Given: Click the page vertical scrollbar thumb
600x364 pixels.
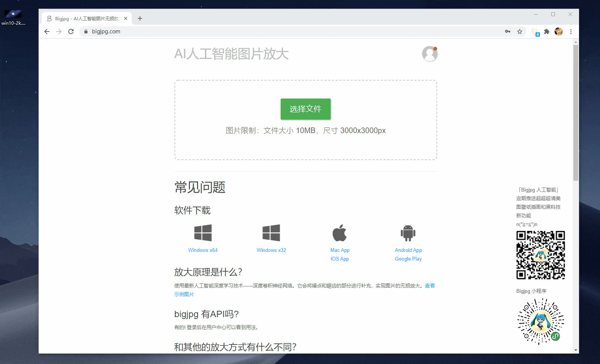Looking at the screenshot, I should point(576,112).
